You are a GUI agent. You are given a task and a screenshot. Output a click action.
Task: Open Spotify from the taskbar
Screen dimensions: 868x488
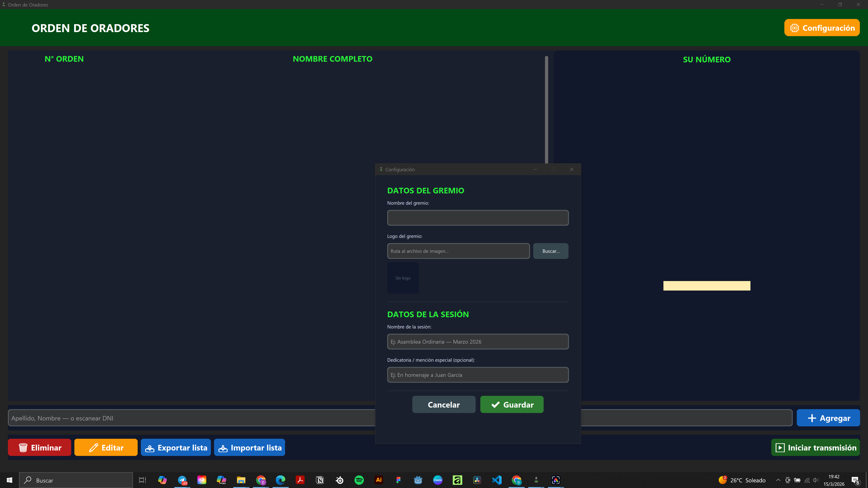(359, 480)
